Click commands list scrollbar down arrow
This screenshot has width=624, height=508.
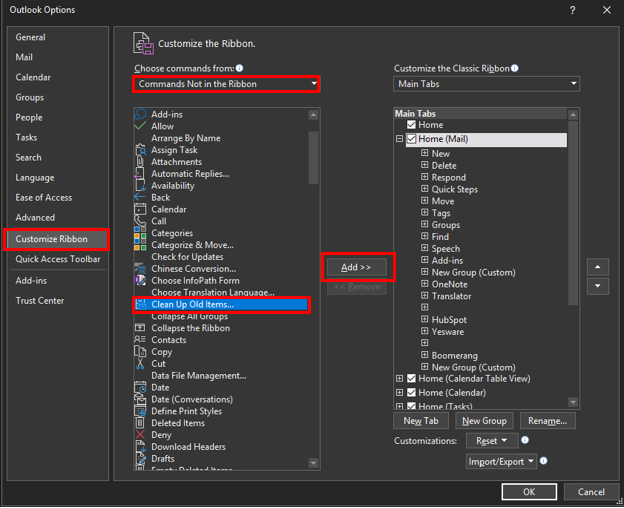point(314,463)
